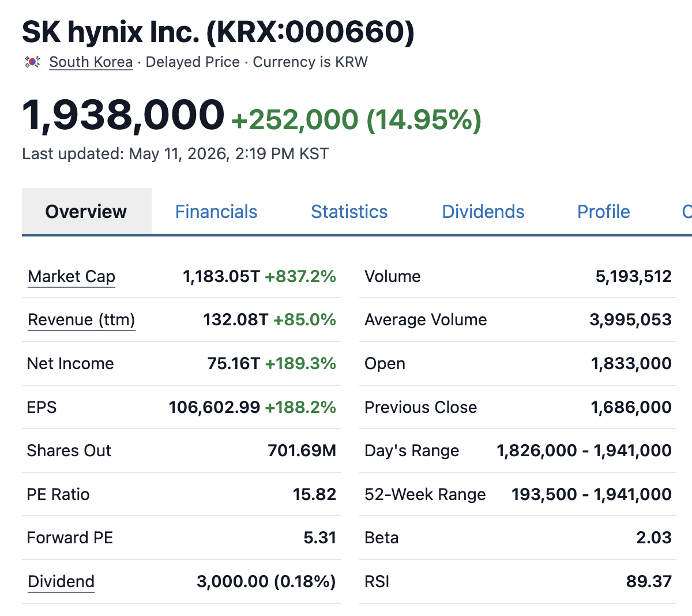Switch to the Financials tab
The width and height of the screenshot is (692, 616).
coord(216,212)
